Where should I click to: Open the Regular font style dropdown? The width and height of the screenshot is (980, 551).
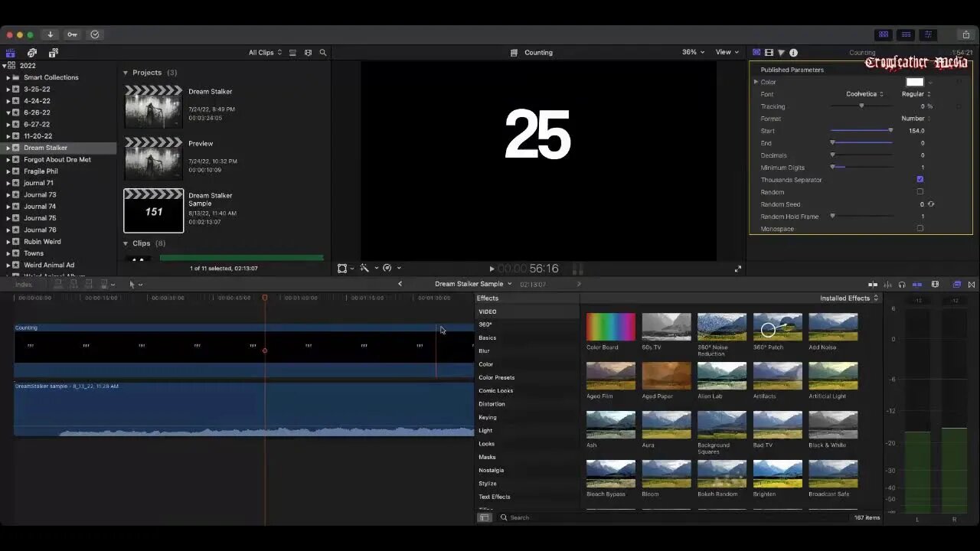click(x=916, y=94)
